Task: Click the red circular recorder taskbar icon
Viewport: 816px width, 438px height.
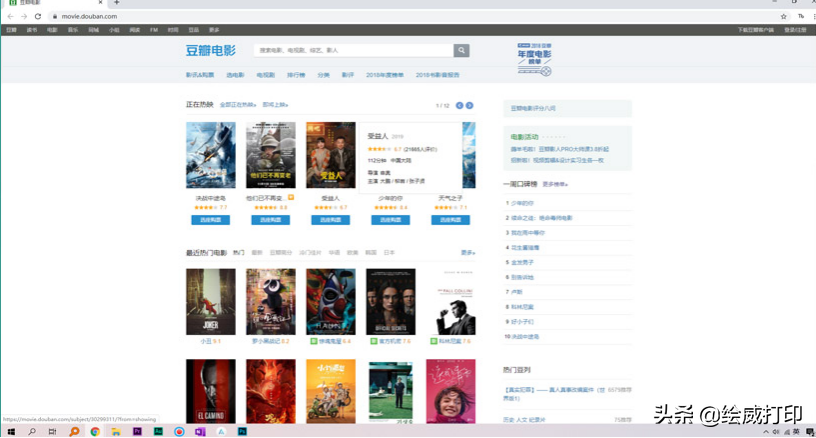Action: (x=179, y=432)
